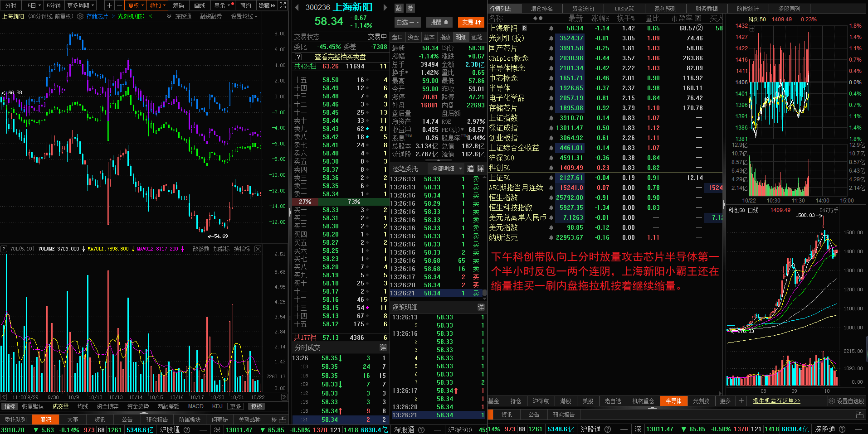Enter fullscreen chart mode
868x434 pixels.
click(283, 5)
